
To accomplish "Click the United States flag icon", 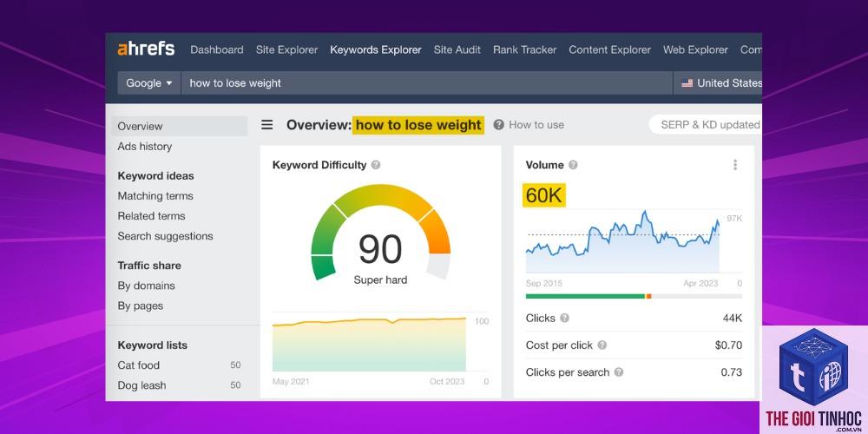I will pos(687,83).
